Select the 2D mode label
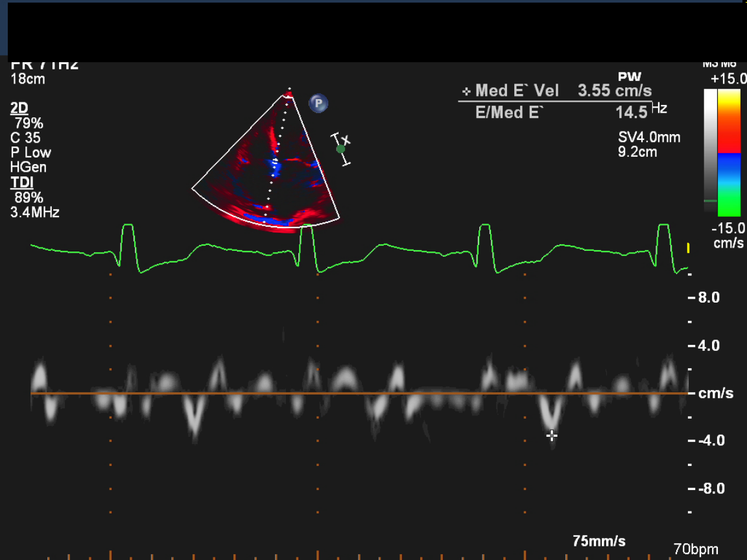This screenshot has width=747, height=560. pos(19,108)
